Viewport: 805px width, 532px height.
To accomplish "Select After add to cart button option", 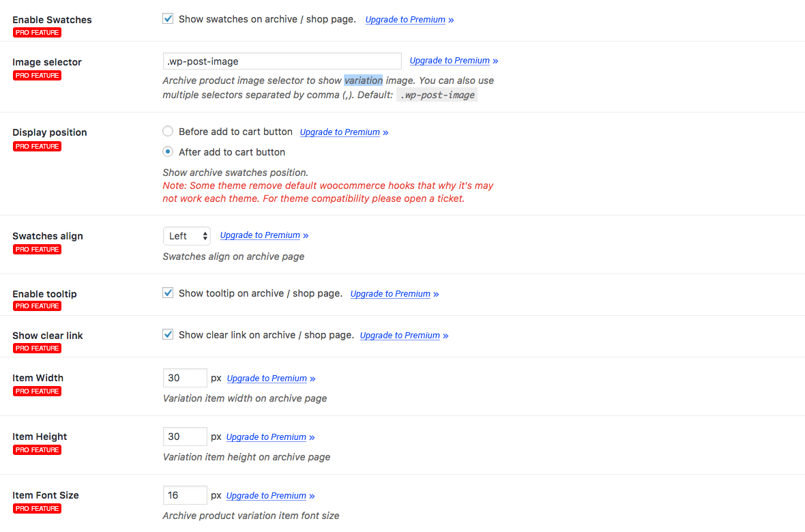I will tap(168, 152).
